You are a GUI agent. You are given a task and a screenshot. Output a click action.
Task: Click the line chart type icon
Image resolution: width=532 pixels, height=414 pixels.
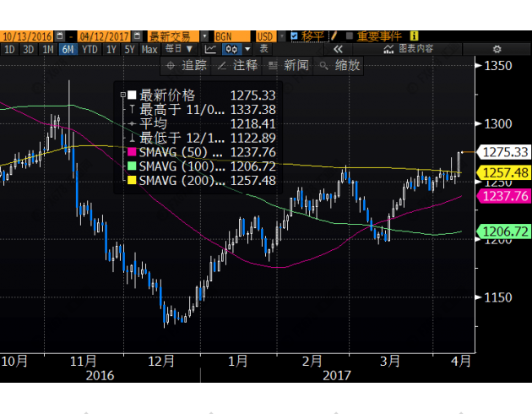210,49
